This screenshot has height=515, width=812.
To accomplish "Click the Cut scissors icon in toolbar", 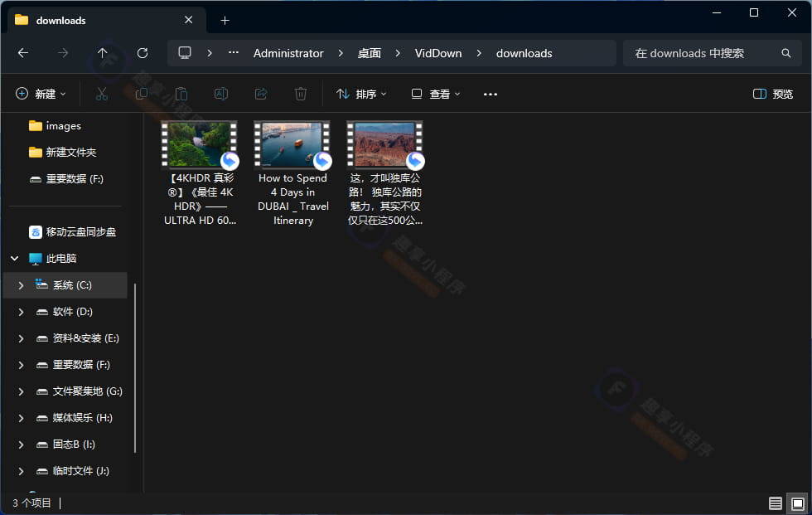I will (x=102, y=95).
